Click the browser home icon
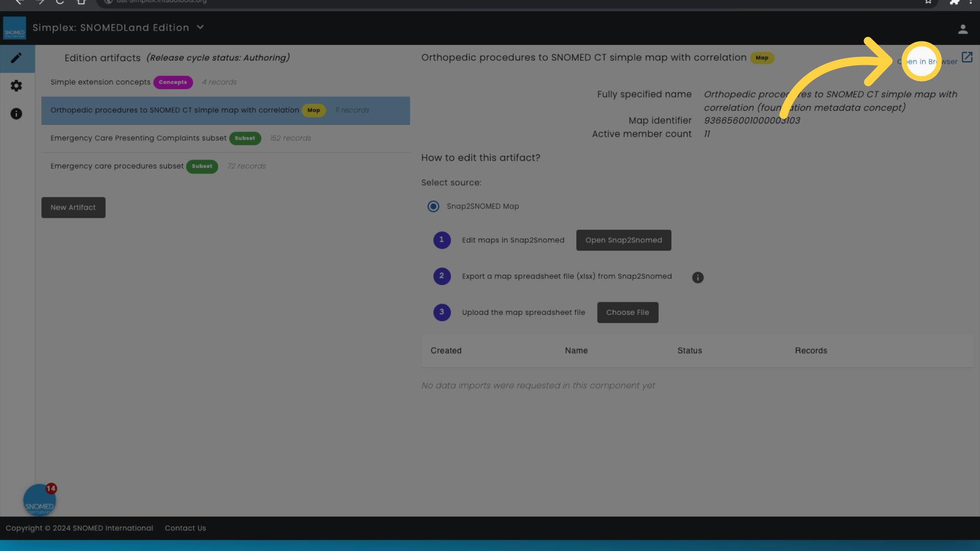 [81, 2]
